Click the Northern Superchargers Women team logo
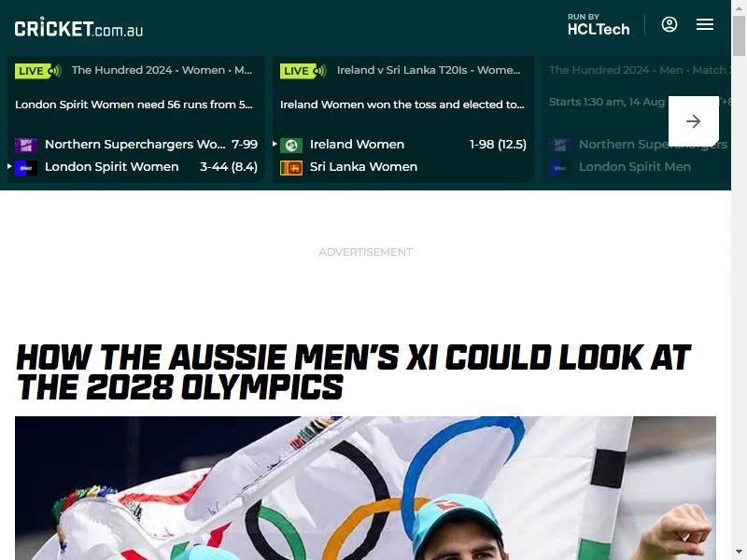747x560 pixels. [26, 145]
